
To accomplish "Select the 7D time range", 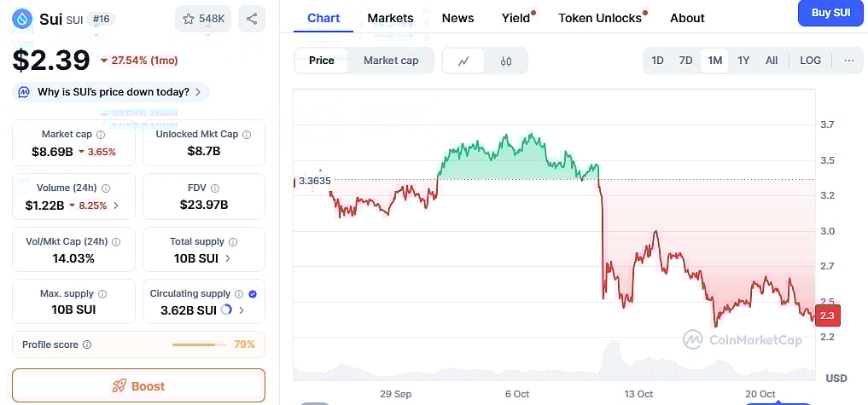I will tap(685, 61).
